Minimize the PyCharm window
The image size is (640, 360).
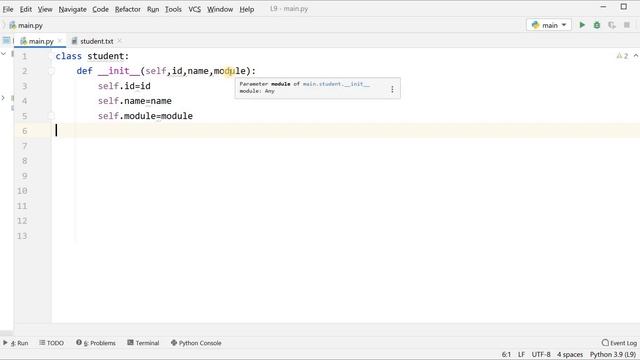[603, 7]
